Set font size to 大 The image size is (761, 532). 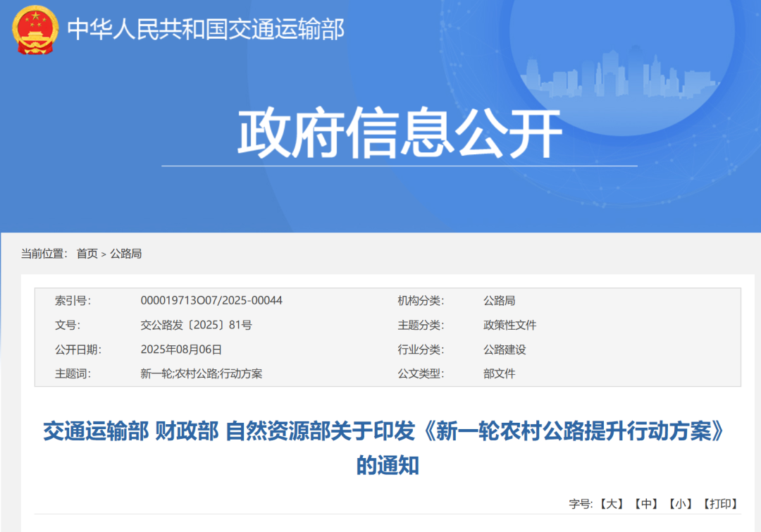tap(612, 504)
